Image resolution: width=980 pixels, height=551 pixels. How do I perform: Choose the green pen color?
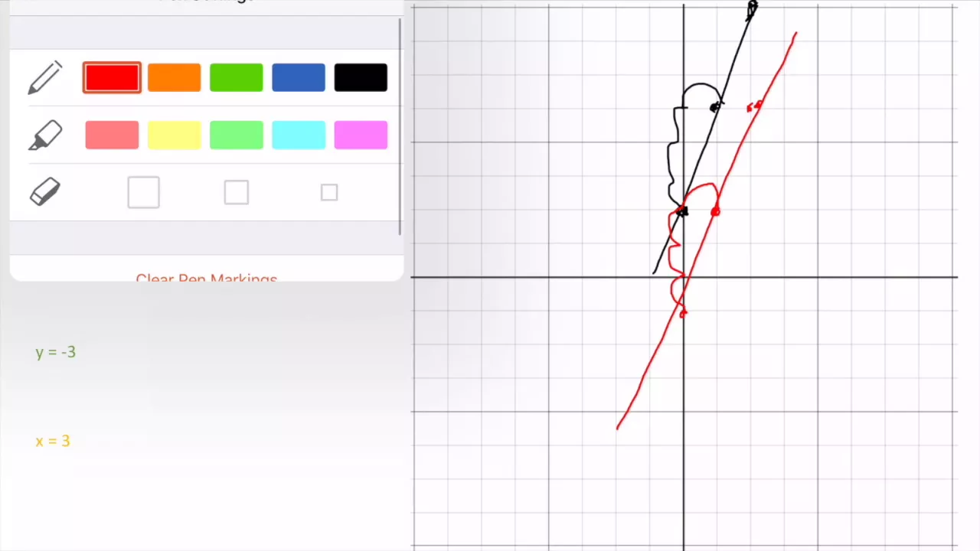[x=237, y=78]
